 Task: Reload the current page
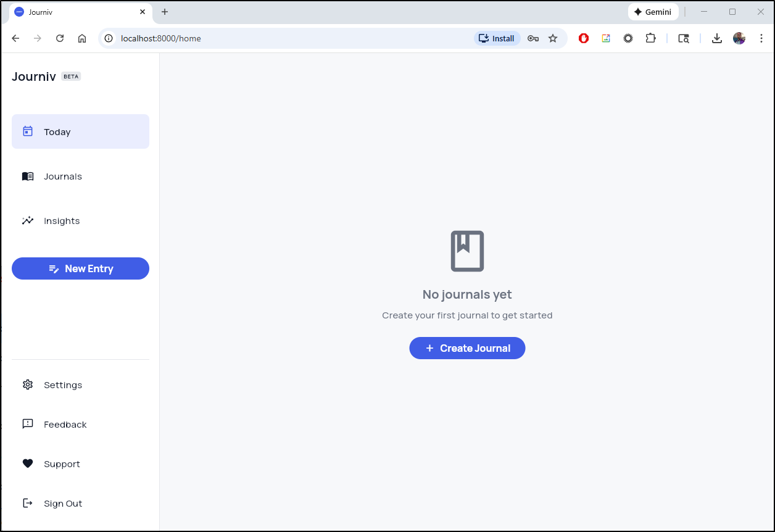60,38
